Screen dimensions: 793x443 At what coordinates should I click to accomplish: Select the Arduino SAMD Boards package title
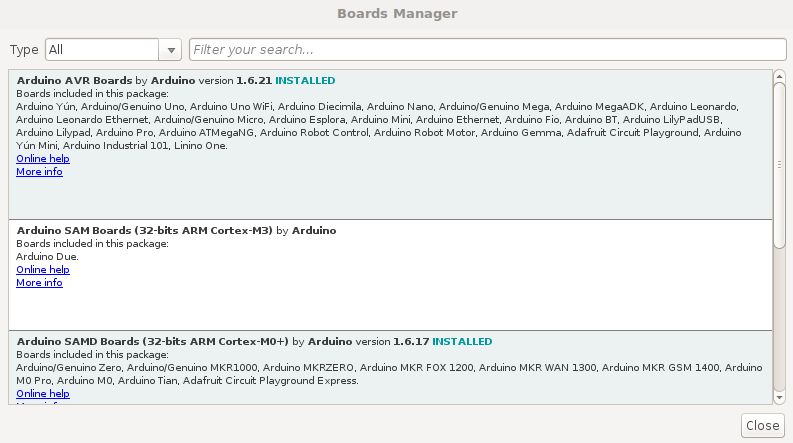tap(153, 341)
